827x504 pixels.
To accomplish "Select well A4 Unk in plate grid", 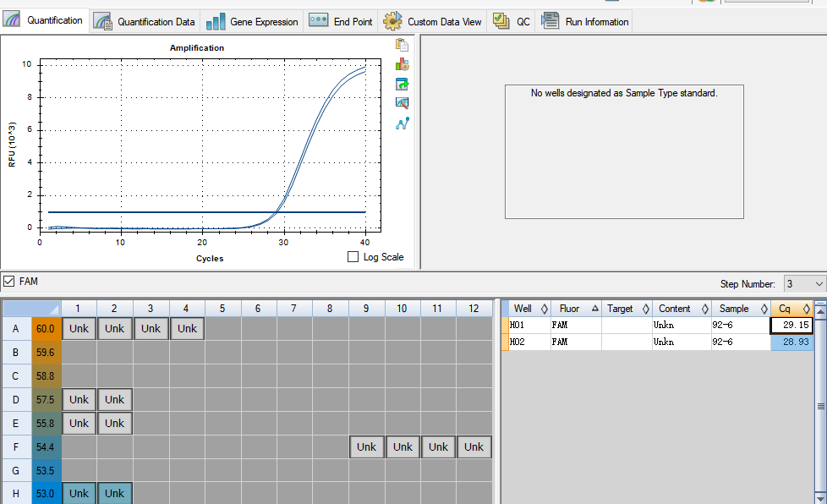I will (x=187, y=328).
